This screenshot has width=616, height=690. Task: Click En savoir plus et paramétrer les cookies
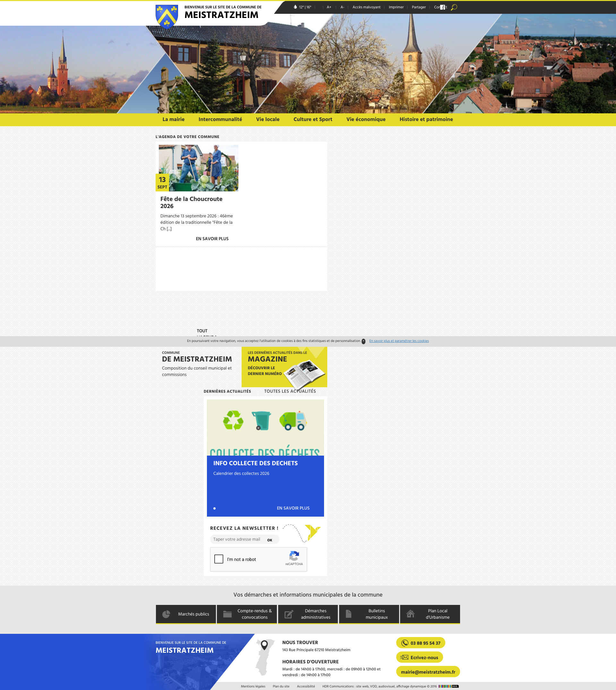click(399, 341)
